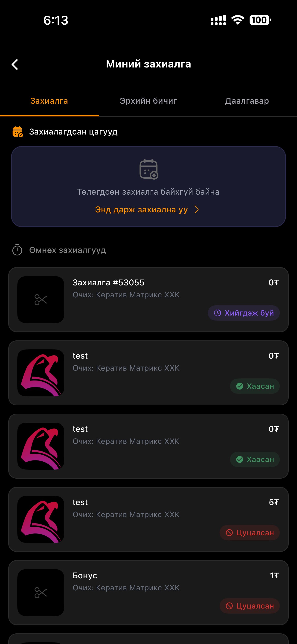Tap the first test order's Хаасан badge

click(255, 386)
